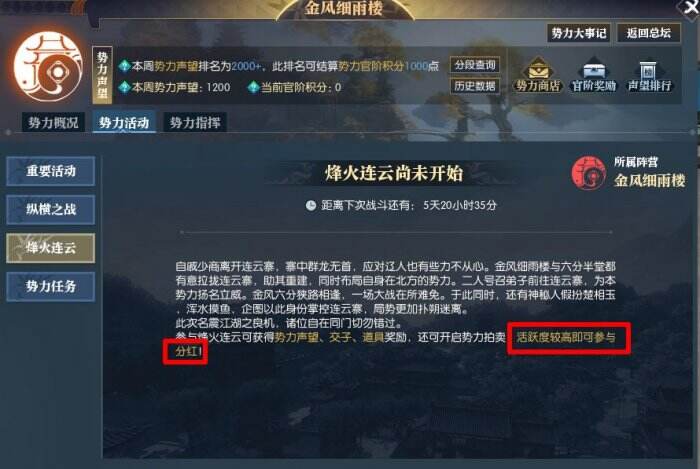Open the 声望排行 ranking icon
This screenshot has width=700, height=469.
(649, 76)
